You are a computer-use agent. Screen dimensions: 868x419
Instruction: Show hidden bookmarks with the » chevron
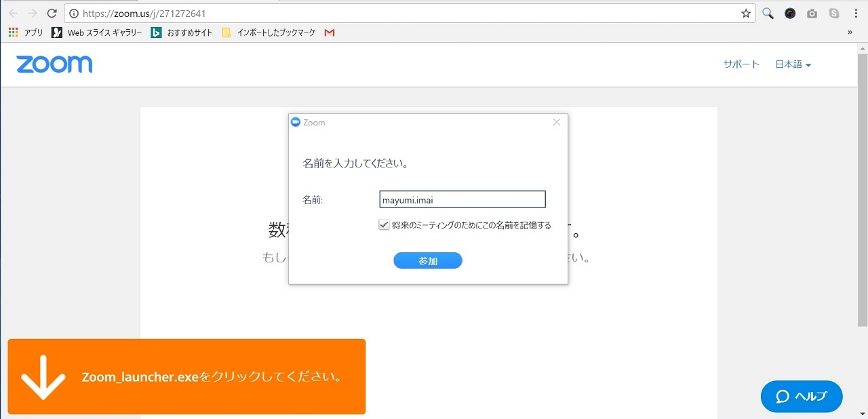click(850, 33)
